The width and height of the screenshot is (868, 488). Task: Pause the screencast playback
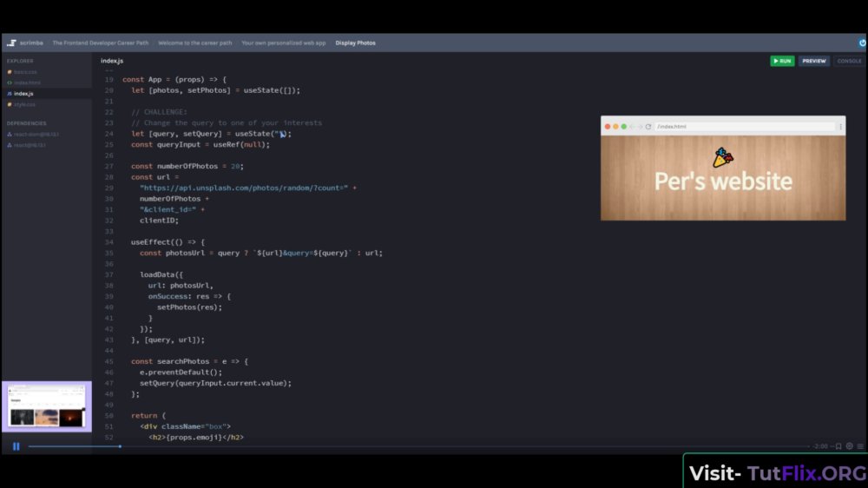[x=16, y=446]
